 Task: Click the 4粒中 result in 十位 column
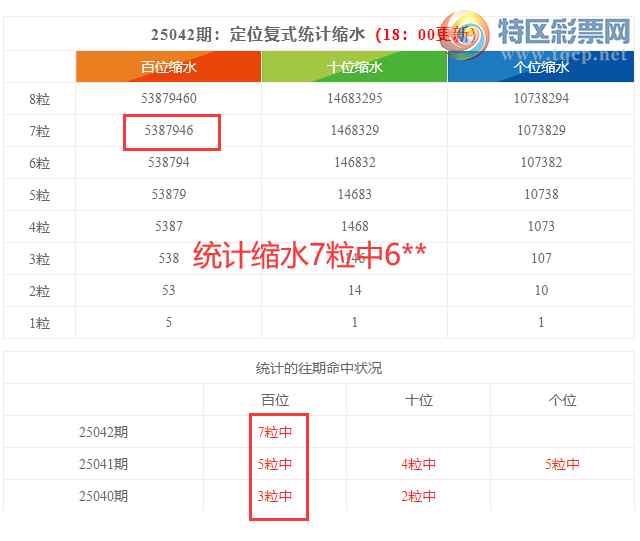[x=418, y=464]
